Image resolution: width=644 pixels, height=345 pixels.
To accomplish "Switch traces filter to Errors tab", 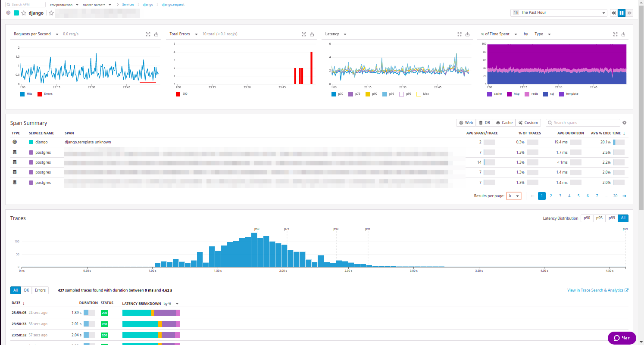I will 40,290.
